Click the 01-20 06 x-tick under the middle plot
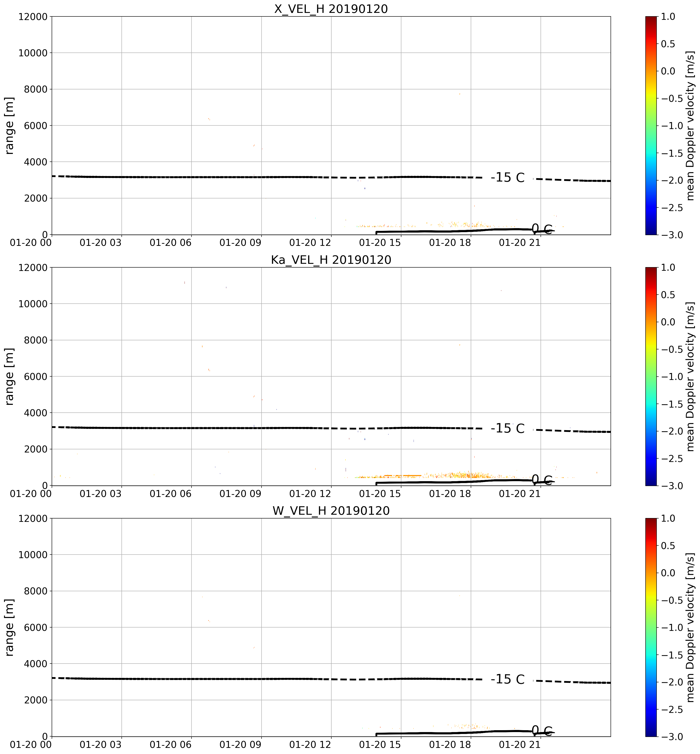Image resolution: width=700 pixels, height=754 pixels. tap(170, 494)
